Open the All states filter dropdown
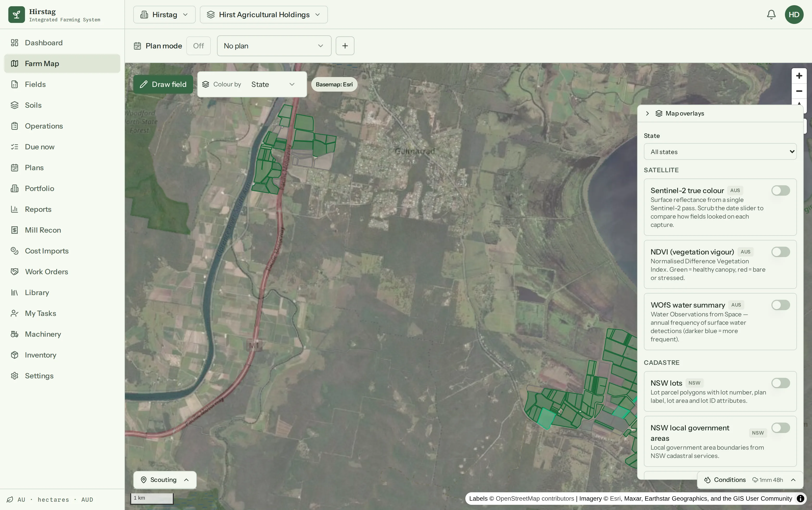Viewport: 812px width, 510px height. coord(720,152)
